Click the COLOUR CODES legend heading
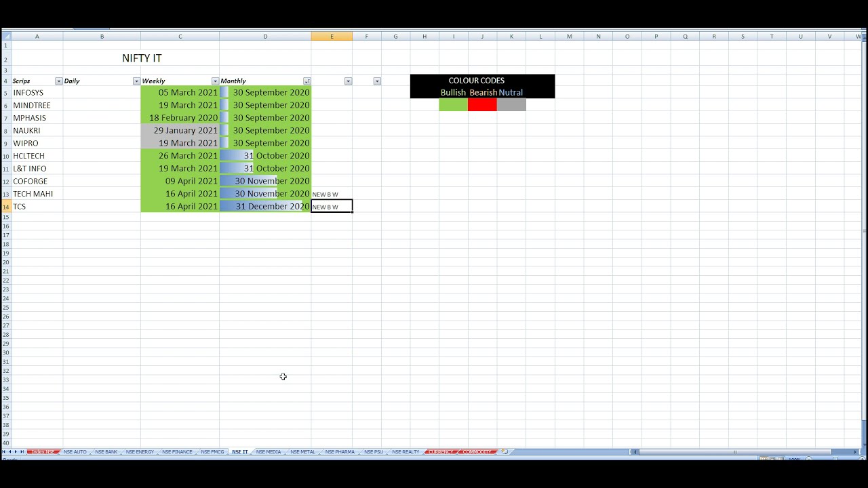868x488 pixels. 477,81
